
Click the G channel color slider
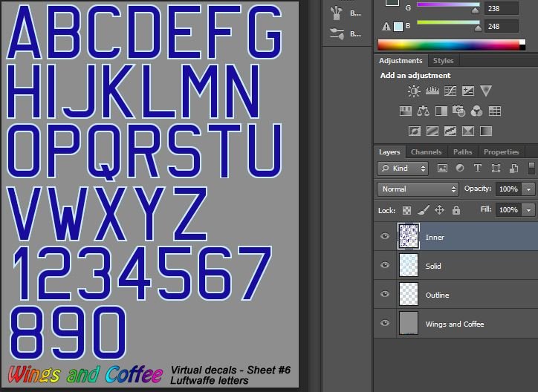point(448,4)
